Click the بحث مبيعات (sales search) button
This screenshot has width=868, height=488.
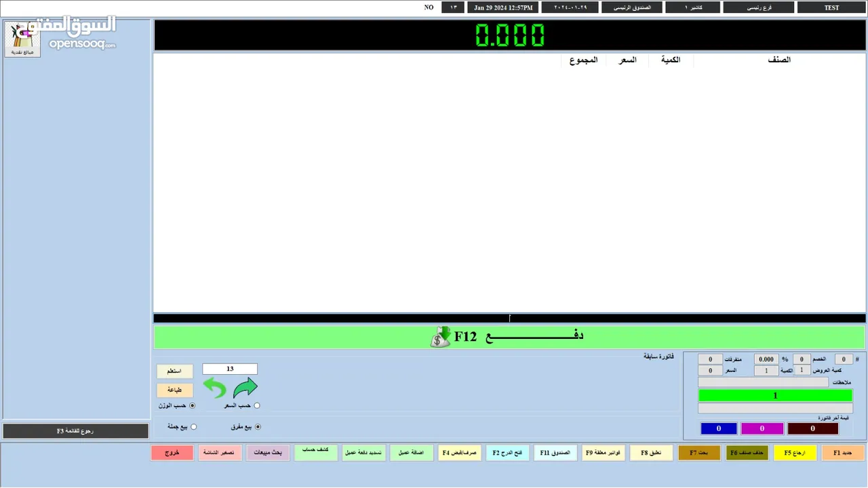click(x=268, y=453)
